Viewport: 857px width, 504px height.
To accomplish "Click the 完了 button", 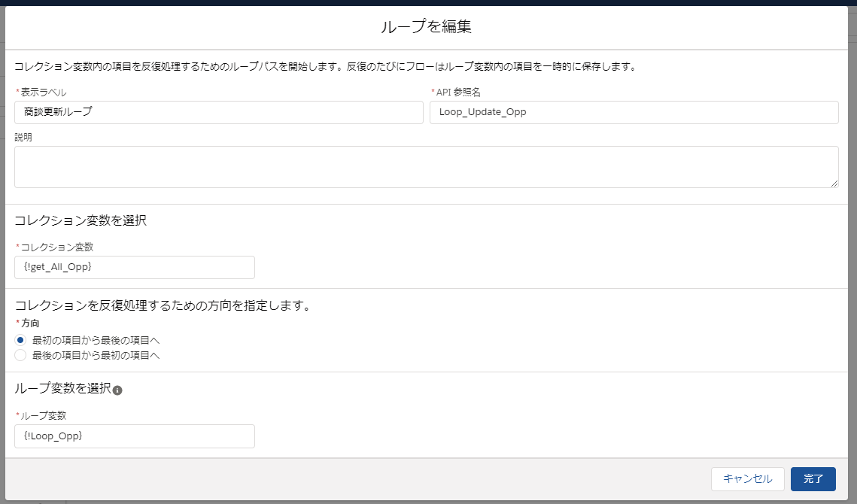I will [x=814, y=479].
